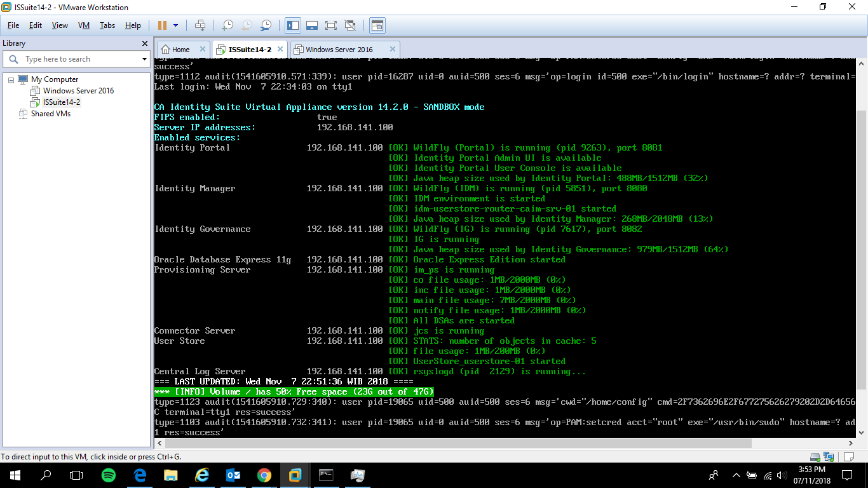
Task: Open File Explorer from the taskbar
Action: pos(170,475)
